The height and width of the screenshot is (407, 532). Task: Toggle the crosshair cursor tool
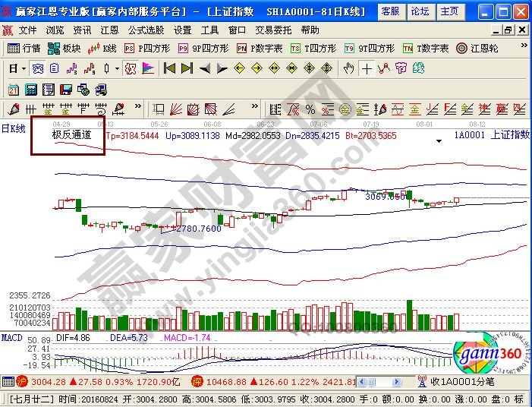[x=367, y=69]
